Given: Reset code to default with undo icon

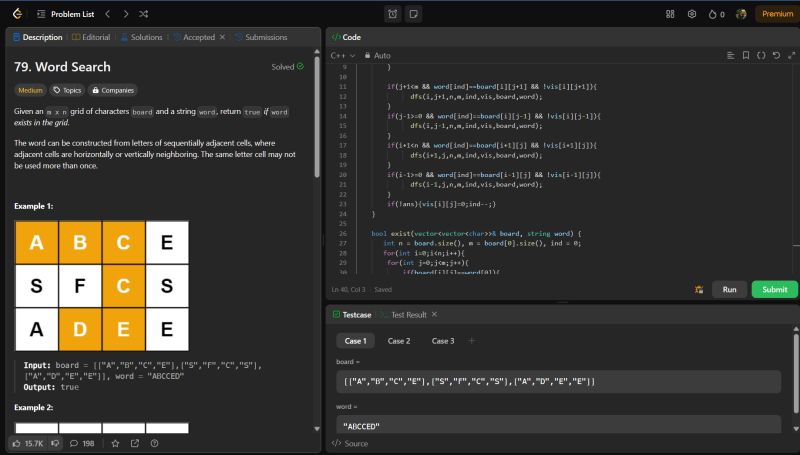Looking at the screenshot, I should pos(777,55).
